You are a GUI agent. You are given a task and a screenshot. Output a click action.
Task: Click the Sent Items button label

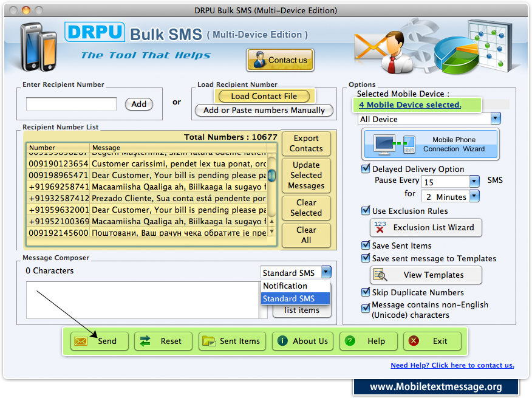239,341
